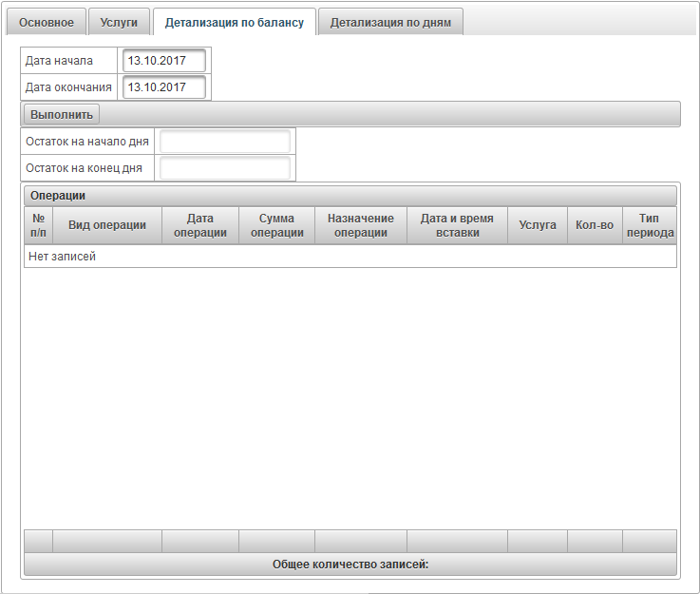Click the Назначение операции column header
The width and height of the screenshot is (700, 594).
[360, 225]
